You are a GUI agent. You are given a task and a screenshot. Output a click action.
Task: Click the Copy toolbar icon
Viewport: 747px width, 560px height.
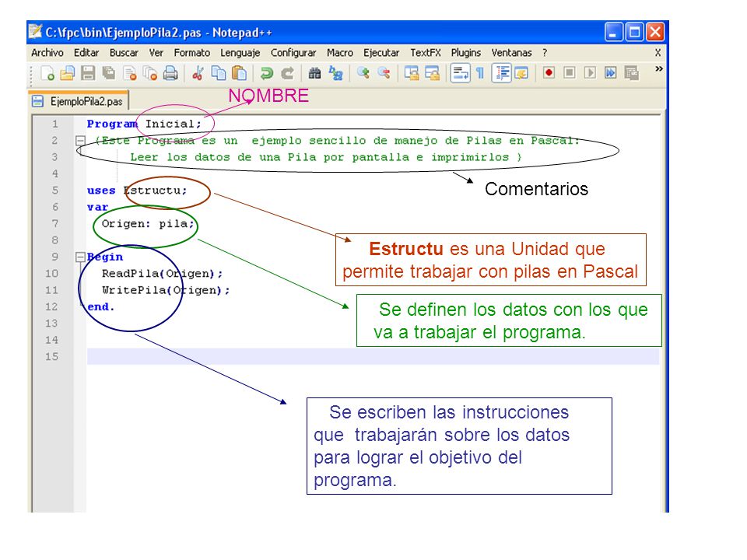point(218,73)
